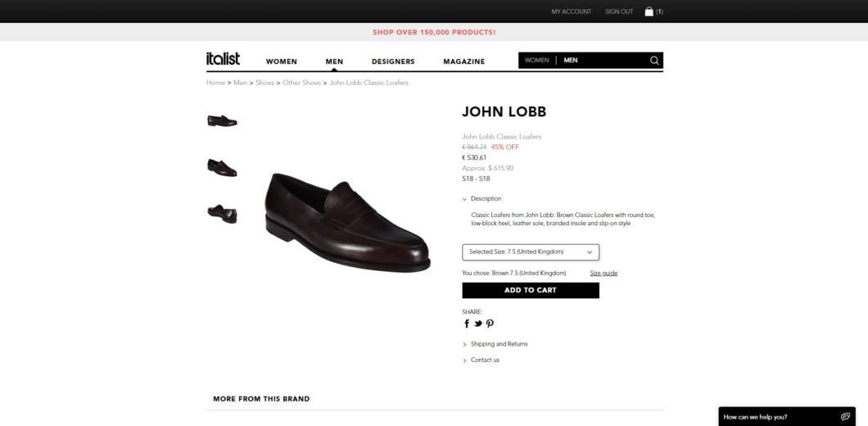Select the first loafer thumbnail
Image resolution: width=868 pixels, height=426 pixels.
(x=222, y=120)
